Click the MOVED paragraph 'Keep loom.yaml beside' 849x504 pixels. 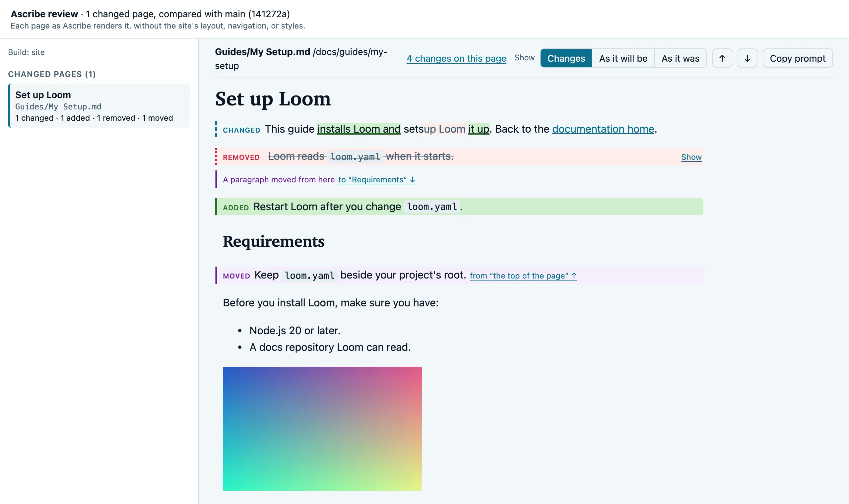(x=459, y=275)
